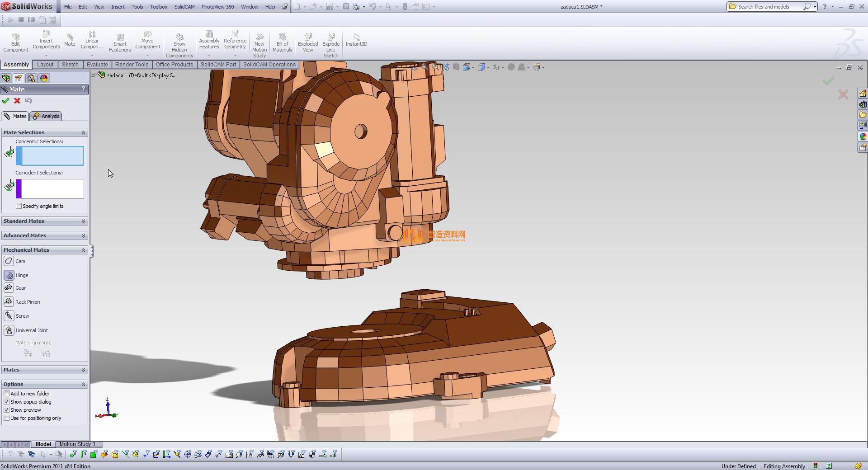The height and width of the screenshot is (470, 868).
Task: Confirm the mate with green checkmark
Action: tap(6, 101)
